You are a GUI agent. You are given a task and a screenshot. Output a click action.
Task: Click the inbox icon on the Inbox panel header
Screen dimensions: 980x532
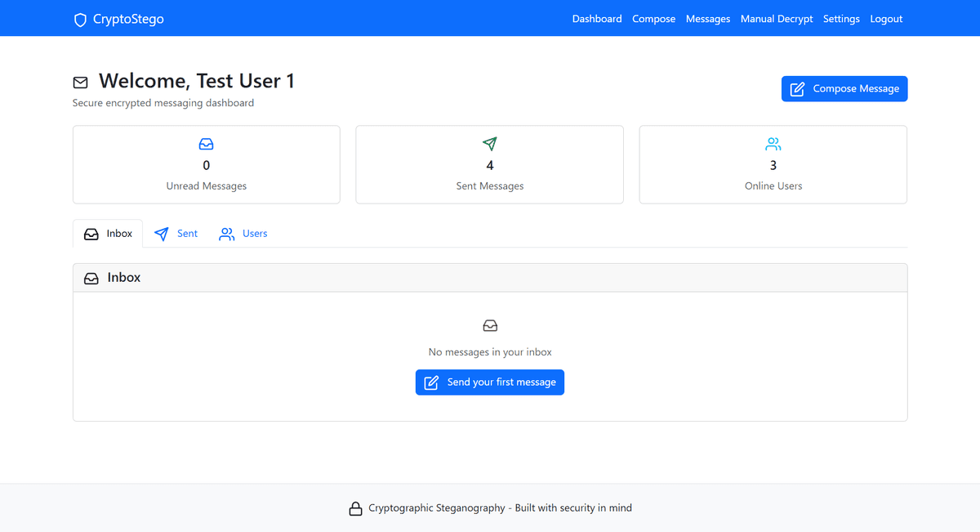pos(91,278)
